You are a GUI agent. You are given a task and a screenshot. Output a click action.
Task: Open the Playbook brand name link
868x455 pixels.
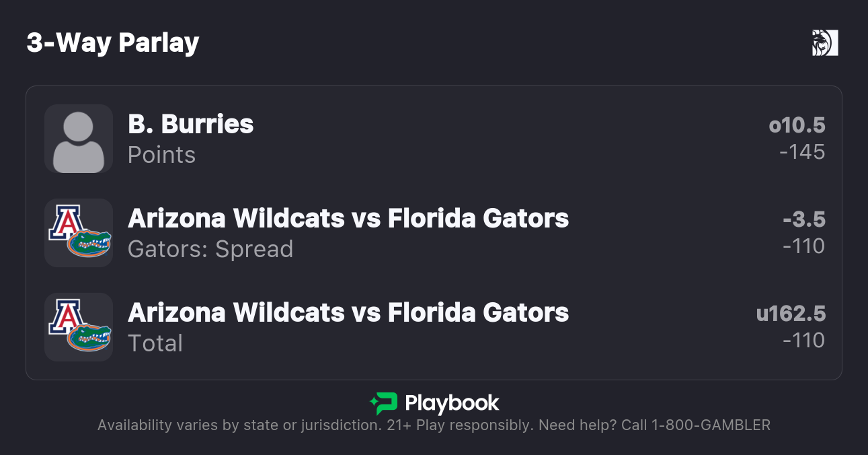pos(452,403)
